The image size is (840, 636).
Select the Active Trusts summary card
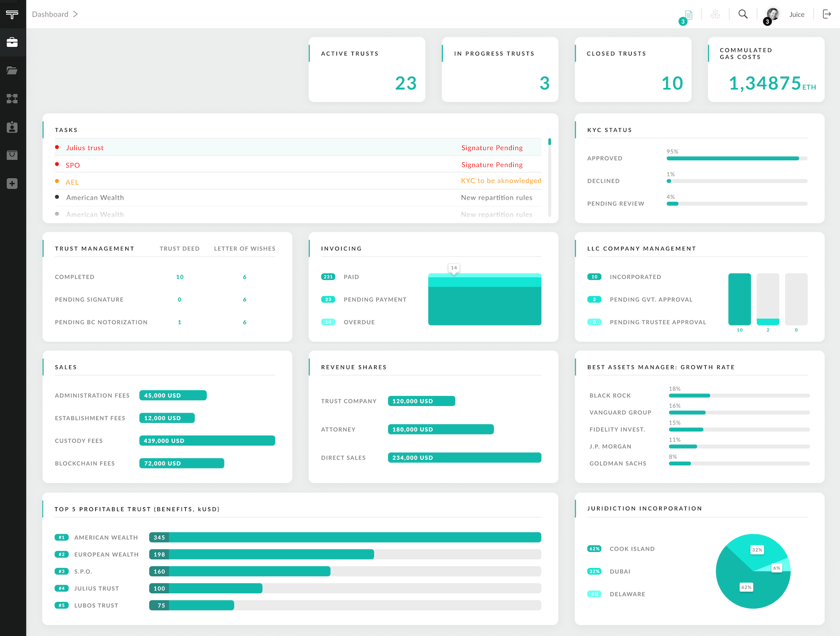pyautogui.click(x=367, y=70)
